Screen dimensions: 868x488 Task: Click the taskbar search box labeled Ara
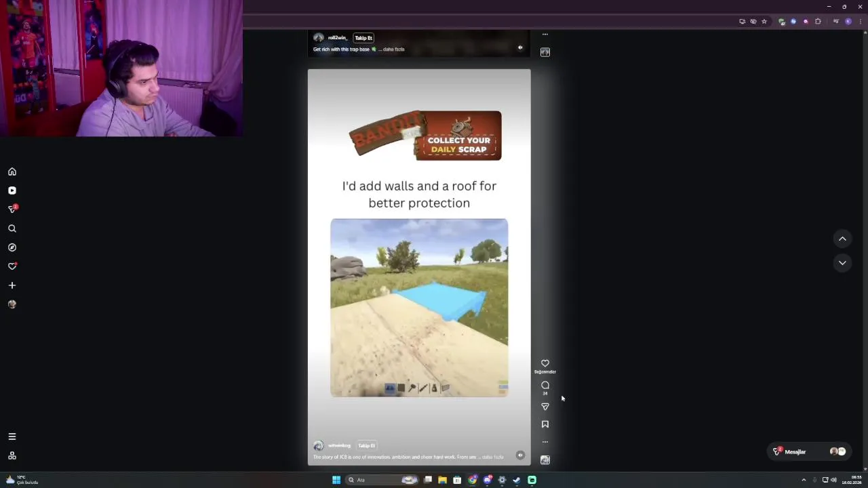(382, 480)
